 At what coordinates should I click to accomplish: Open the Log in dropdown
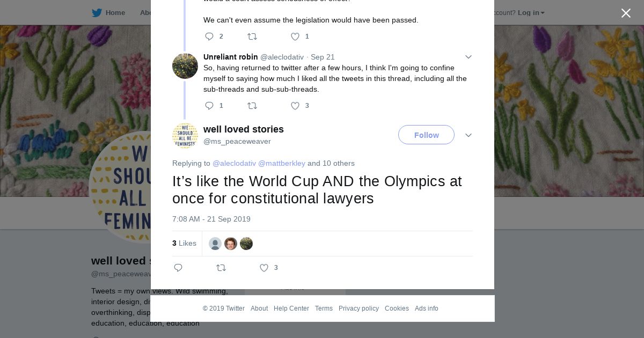pyautogui.click(x=531, y=13)
